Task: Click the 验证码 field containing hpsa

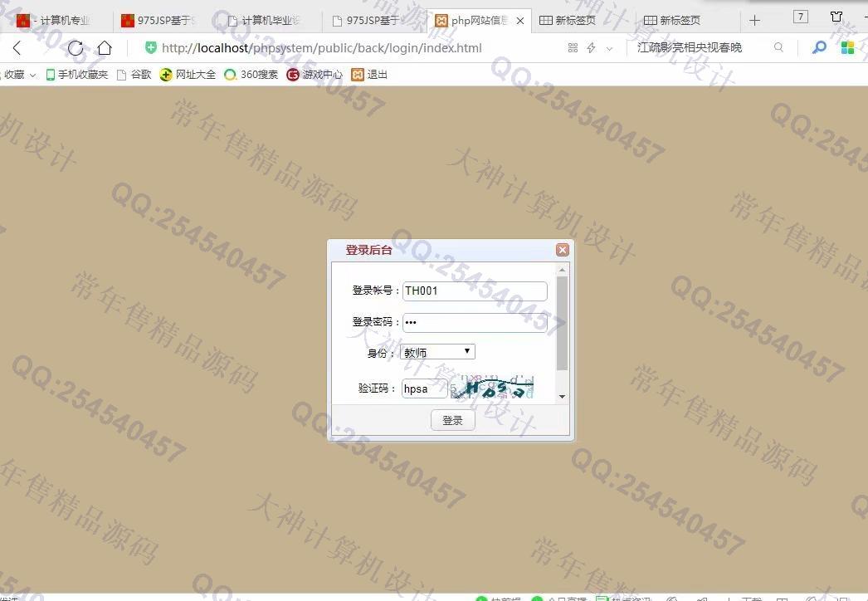Action: [x=424, y=388]
